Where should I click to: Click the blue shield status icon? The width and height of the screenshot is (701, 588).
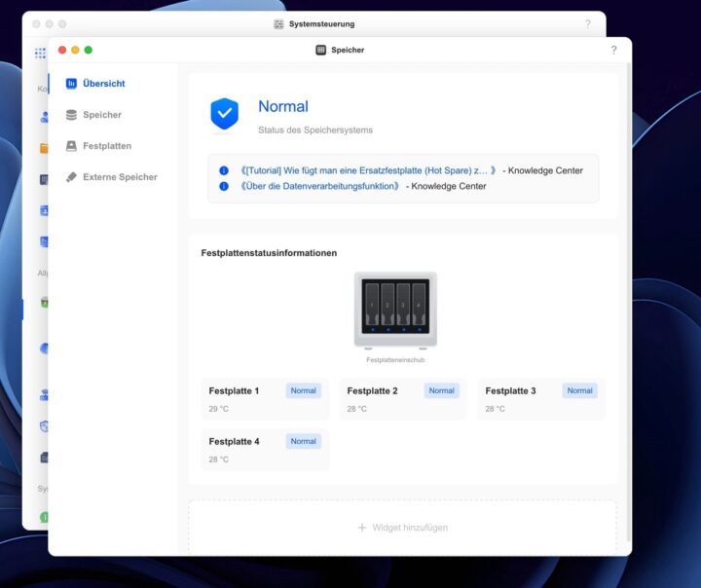(224, 114)
